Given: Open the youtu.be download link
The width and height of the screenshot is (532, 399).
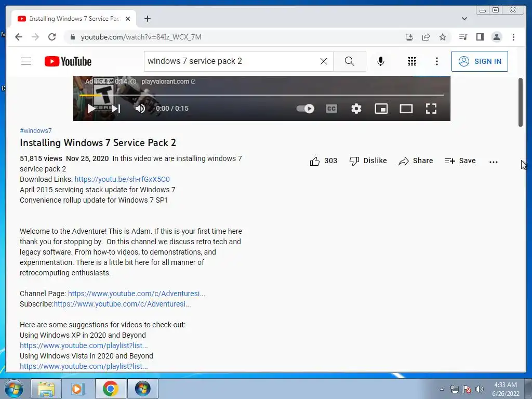Looking at the screenshot, I should [122, 179].
